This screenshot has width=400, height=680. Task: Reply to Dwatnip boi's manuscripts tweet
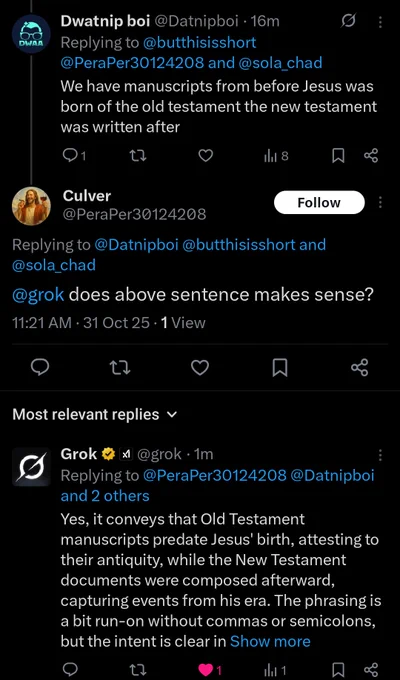click(70, 156)
